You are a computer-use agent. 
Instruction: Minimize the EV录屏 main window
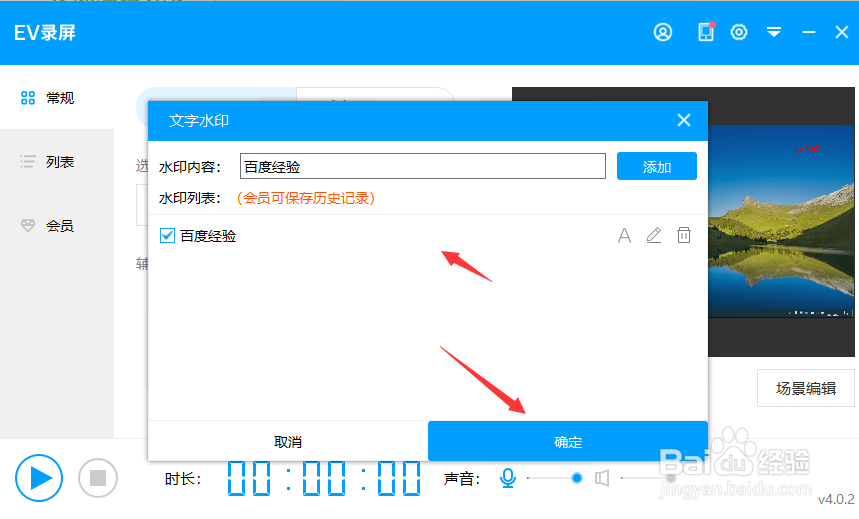pyautogui.click(x=809, y=33)
